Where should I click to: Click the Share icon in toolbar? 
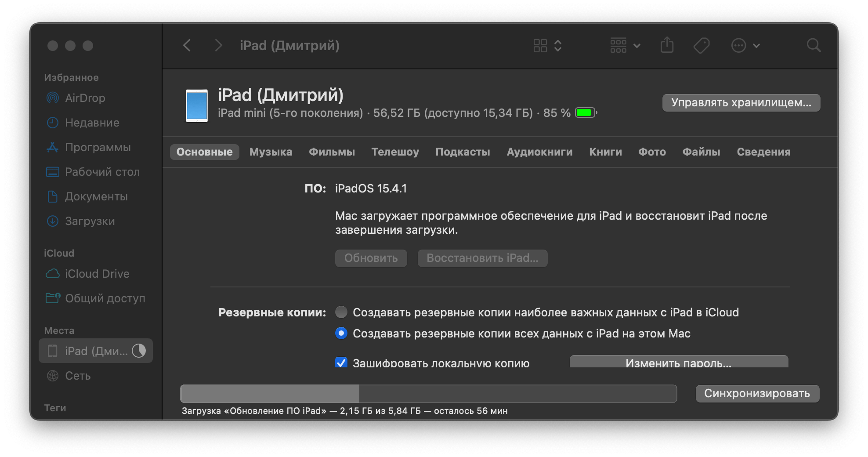[x=667, y=45]
